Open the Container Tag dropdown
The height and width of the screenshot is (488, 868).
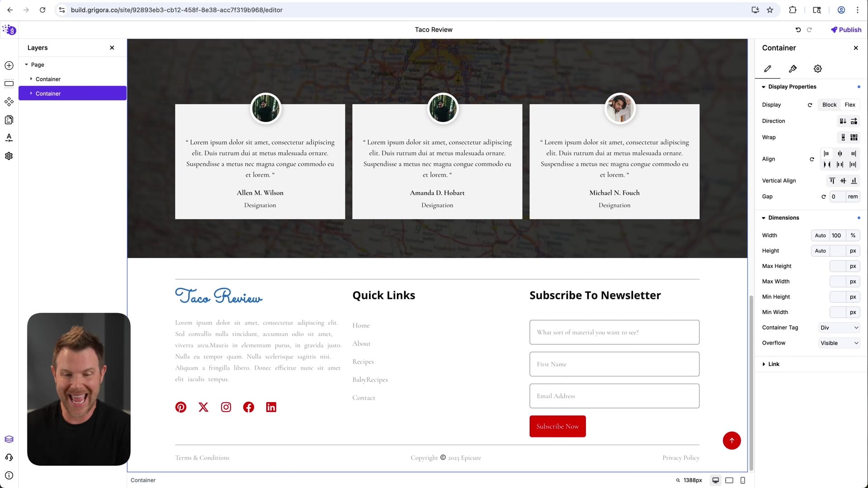pyautogui.click(x=839, y=328)
